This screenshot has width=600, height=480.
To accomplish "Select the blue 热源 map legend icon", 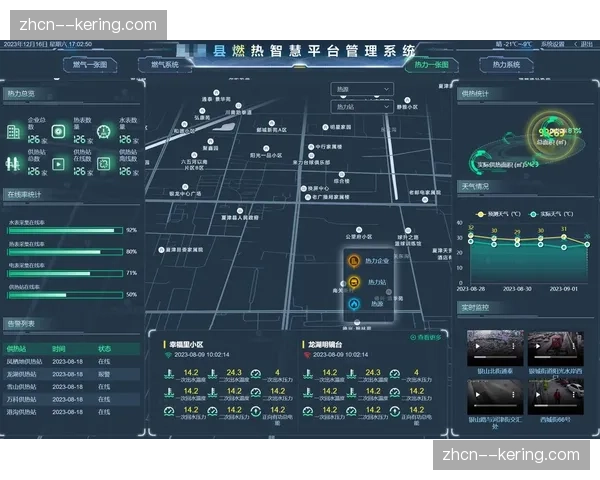I will point(354,304).
